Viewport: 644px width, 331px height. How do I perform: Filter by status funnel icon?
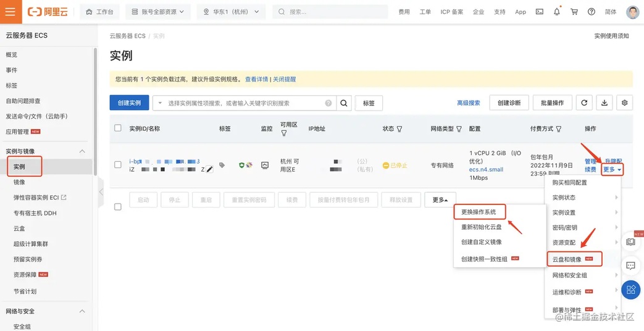click(399, 129)
